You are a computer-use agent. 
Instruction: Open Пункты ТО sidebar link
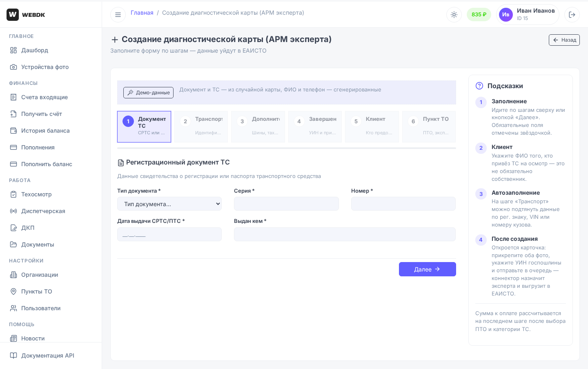tap(51, 291)
